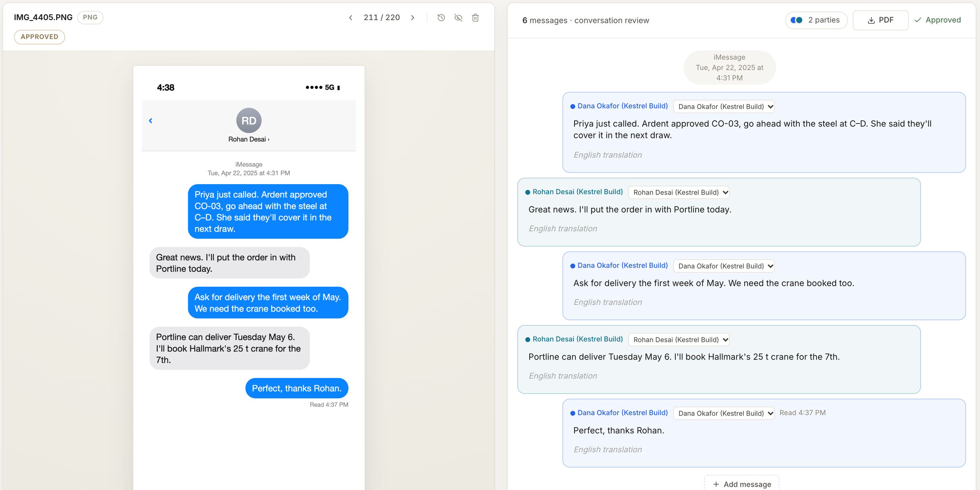
Task: Click the Add message button
Action: tap(742, 484)
